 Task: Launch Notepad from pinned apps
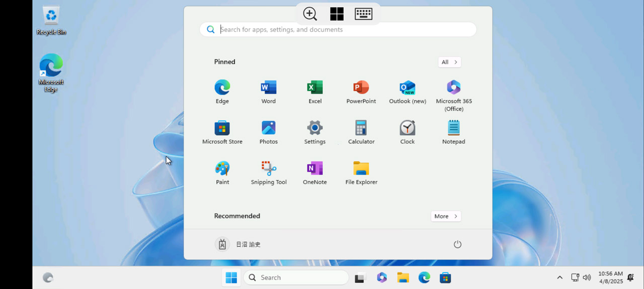click(454, 132)
